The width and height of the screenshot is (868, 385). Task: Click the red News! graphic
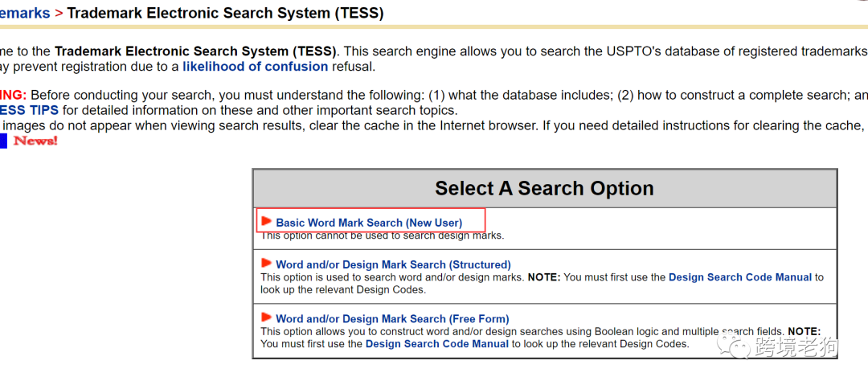36,141
